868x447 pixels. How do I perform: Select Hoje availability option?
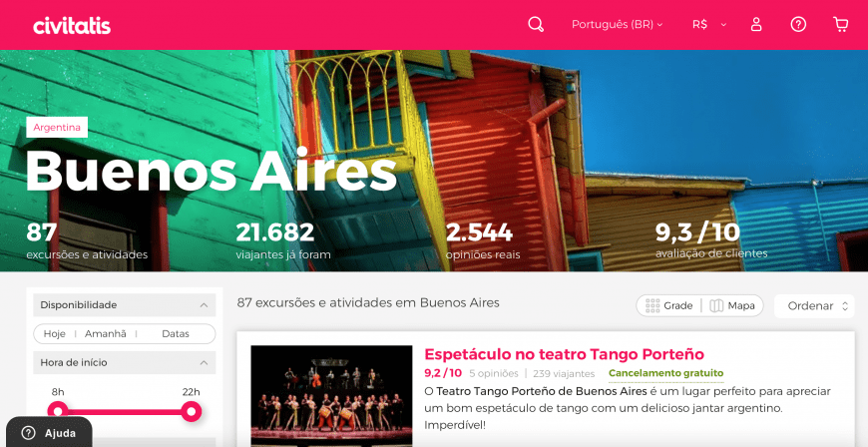[54, 334]
